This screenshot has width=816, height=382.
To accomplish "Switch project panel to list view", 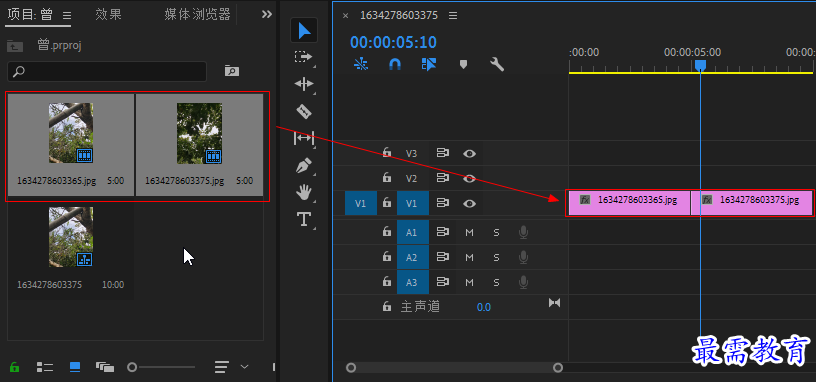I will pos(45,367).
